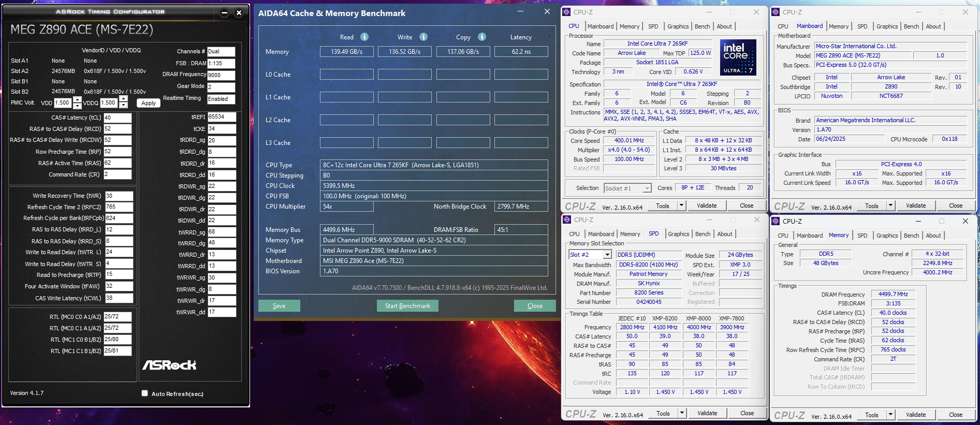Open the Socket #1 selection dropdown
980x425 pixels.
[647, 188]
